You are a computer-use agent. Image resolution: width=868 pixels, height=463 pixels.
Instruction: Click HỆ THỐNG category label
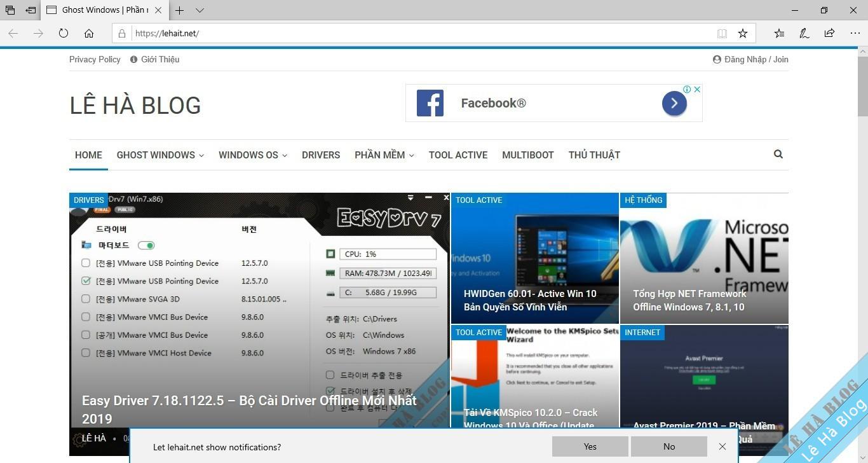(643, 200)
